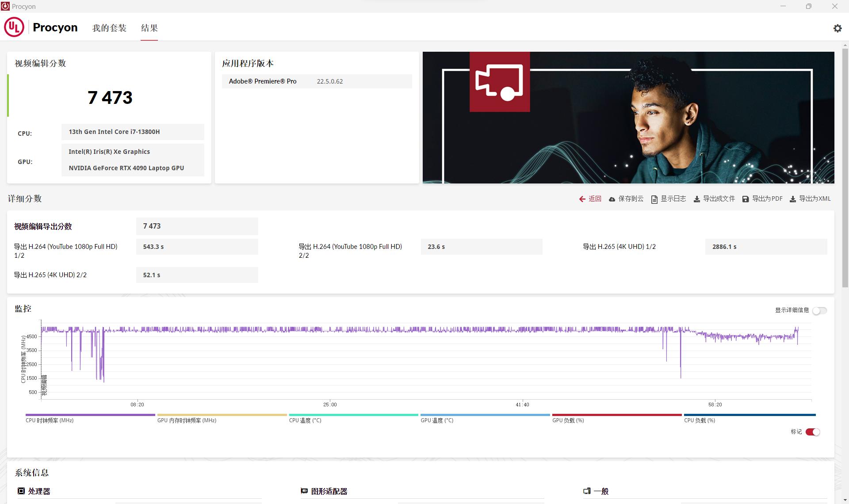Show the CPU 负载 (%) legend series

(x=749, y=415)
